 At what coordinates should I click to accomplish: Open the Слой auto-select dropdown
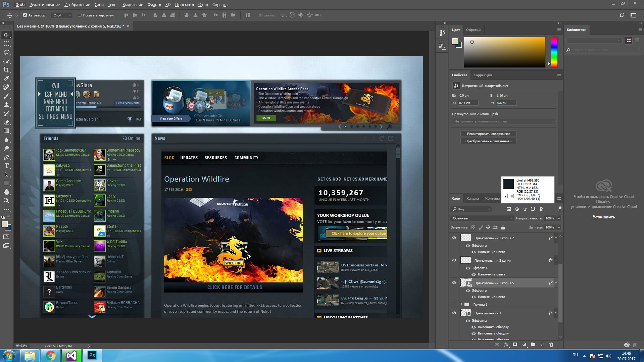click(62, 15)
